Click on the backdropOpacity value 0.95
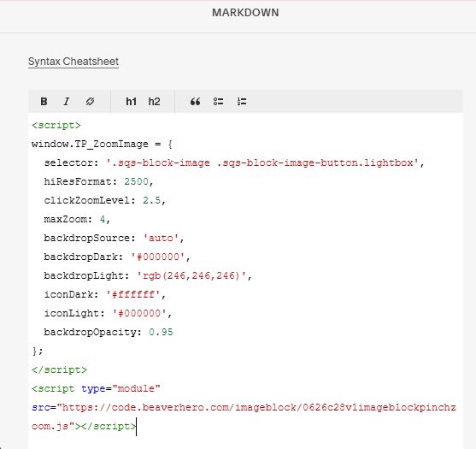Image resolution: width=476 pixels, height=449 pixels. [x=161, y=332]
